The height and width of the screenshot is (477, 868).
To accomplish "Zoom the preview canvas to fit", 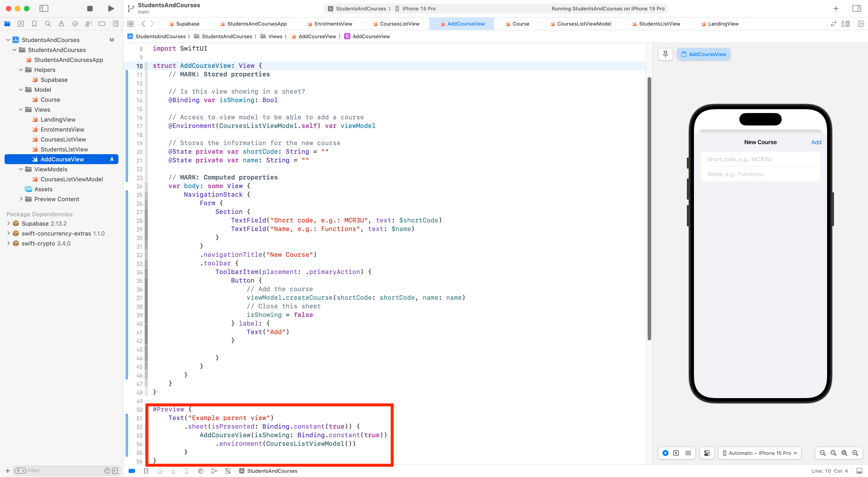I will [844, 453].
